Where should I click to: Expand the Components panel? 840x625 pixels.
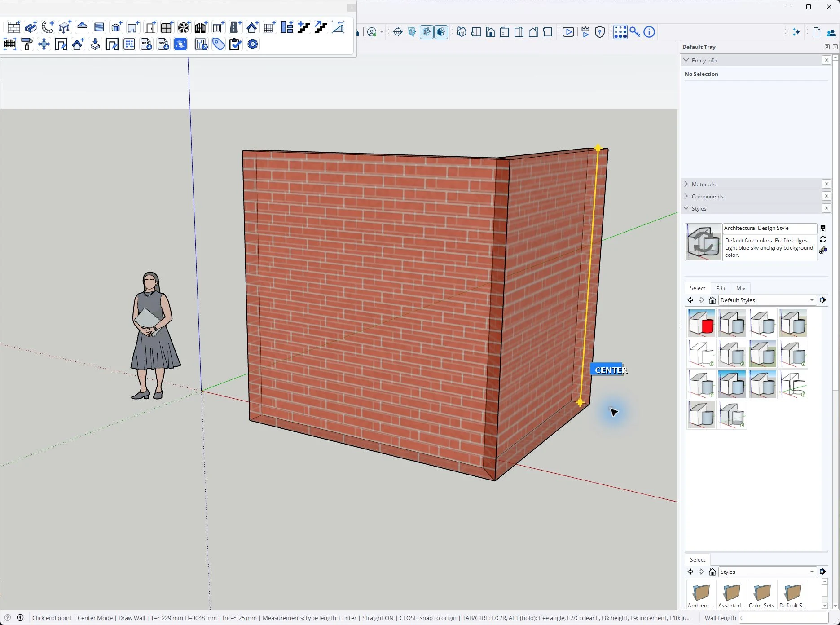pyautogui.click(x=686, y=196)
